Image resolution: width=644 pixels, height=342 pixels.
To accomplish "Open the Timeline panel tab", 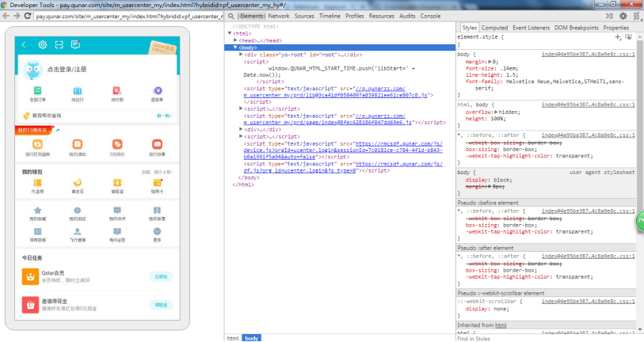I will point(330,16).
